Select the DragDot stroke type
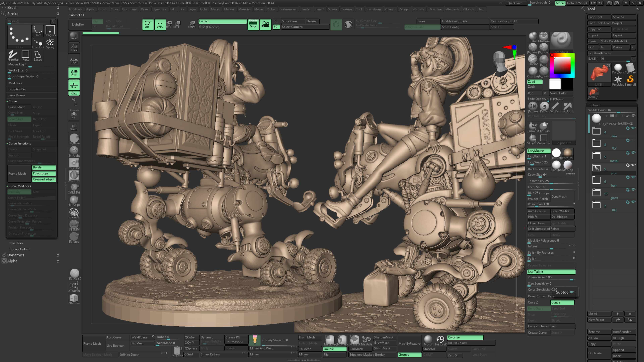Viewport: 644px width, 362px height. click(x=38, y=43)
